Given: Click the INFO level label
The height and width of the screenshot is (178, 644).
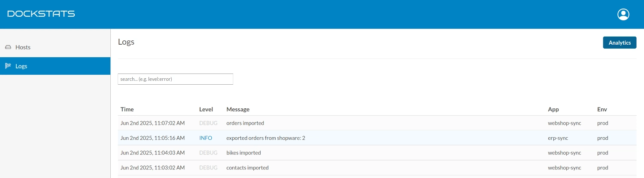Looking at the screenshot, I should click(x=206, y=138).
